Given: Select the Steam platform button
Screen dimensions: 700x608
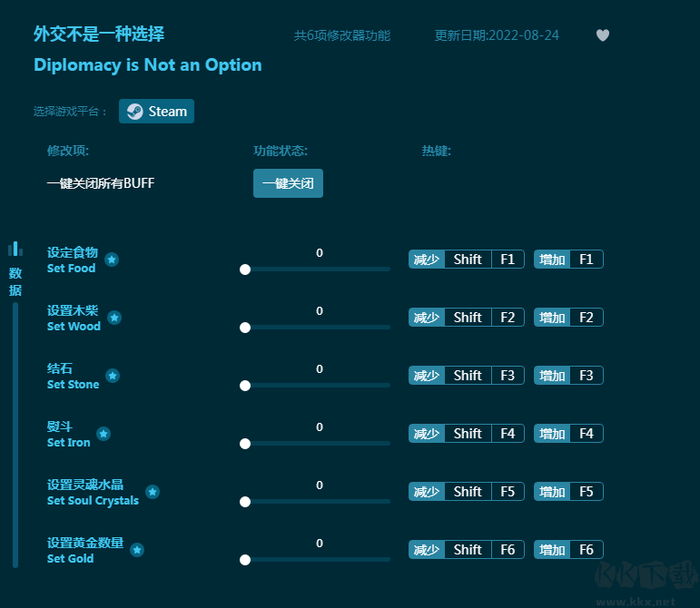Looking at the screenshot, I should click(x=156, y=111).
